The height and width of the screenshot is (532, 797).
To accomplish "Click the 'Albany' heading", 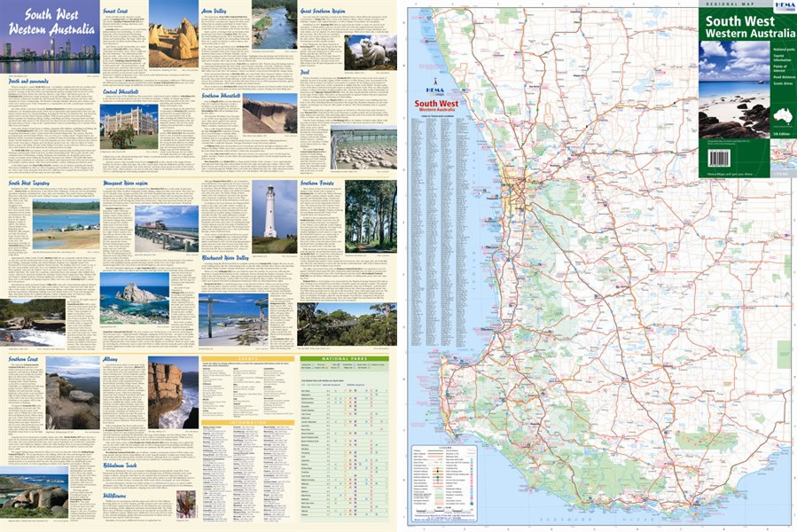I will point(110,359).
